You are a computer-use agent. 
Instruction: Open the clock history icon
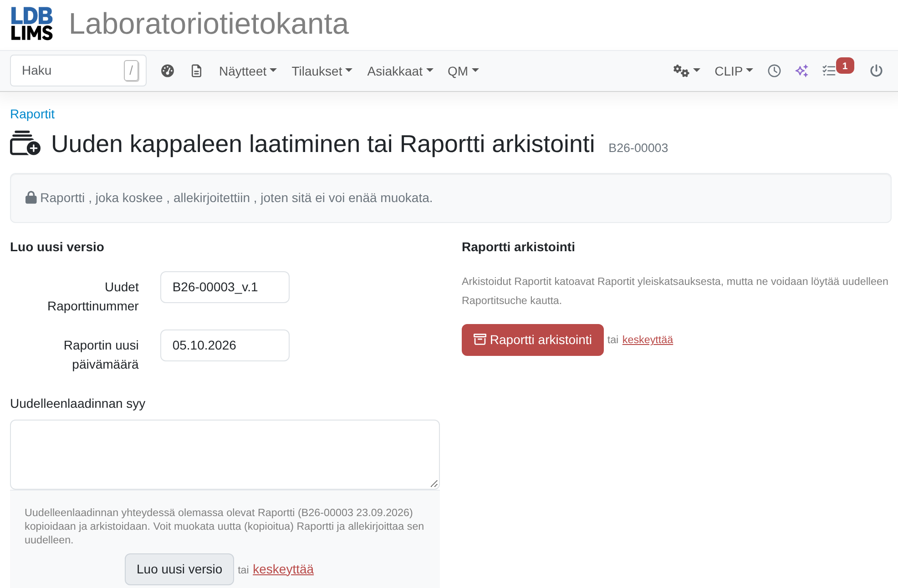(x=774, y=71)
